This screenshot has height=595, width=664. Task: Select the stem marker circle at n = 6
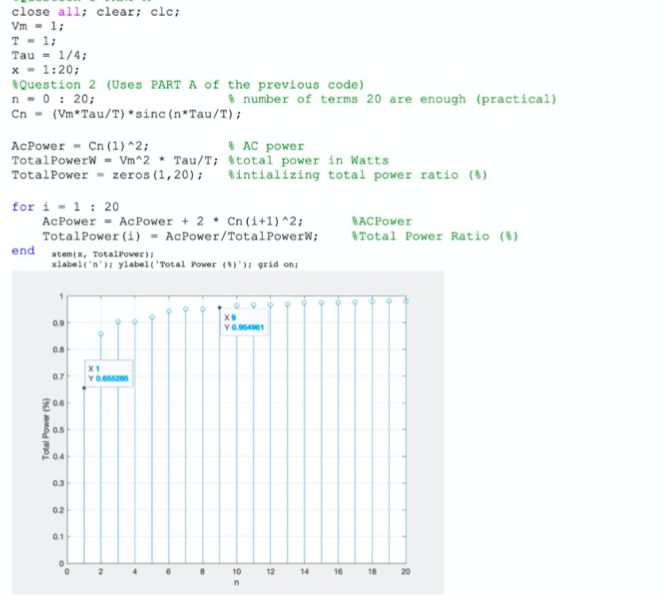(x=169, y=311)
